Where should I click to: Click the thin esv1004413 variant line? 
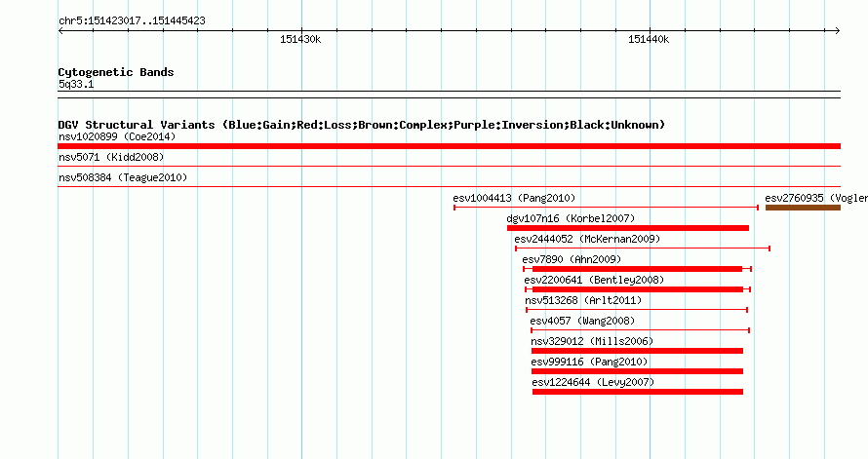point(607,208)
